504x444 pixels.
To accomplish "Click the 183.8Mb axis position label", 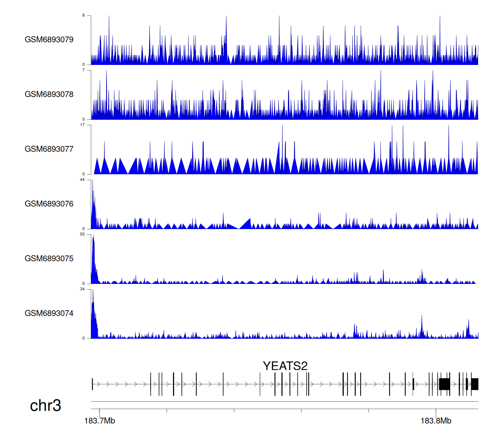I will pos(436,421).
